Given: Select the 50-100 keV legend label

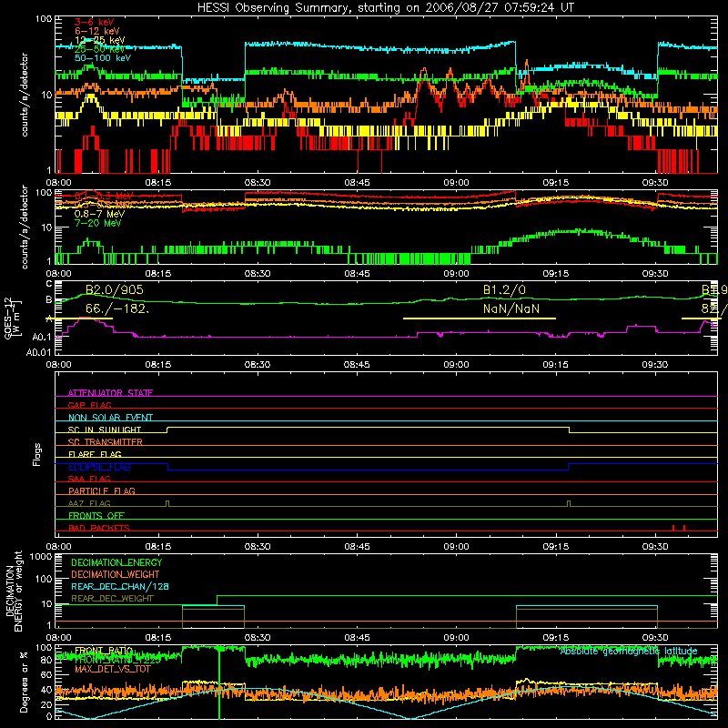Looking at the screenshot, I should tap(103, 58).
